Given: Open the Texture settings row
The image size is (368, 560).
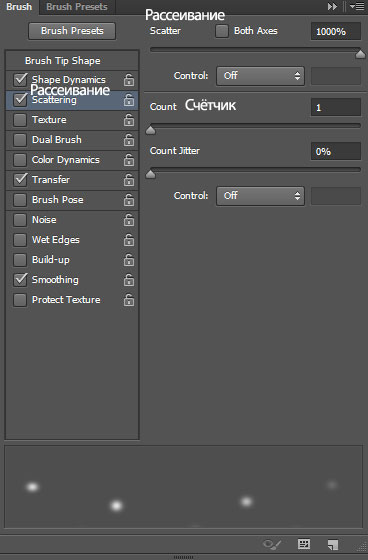Looking at the screenshot, I should click(72, 120).
